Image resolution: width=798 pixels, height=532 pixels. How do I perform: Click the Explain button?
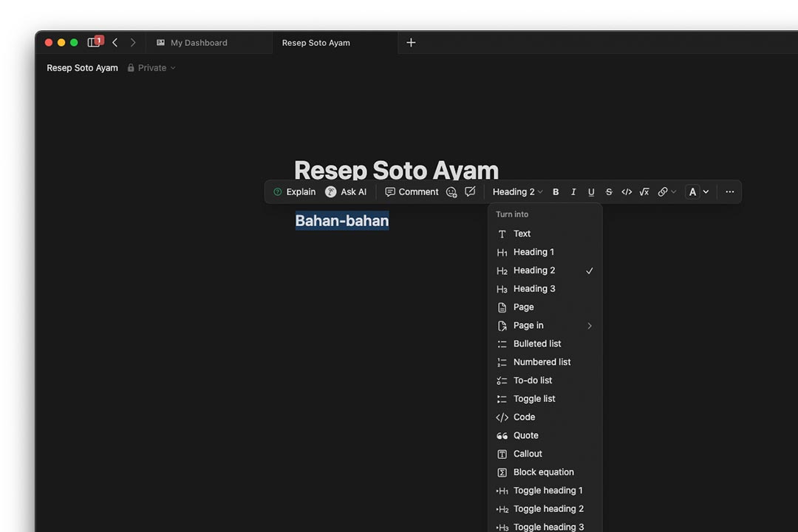pyautogui.click(x=295, y=192)
